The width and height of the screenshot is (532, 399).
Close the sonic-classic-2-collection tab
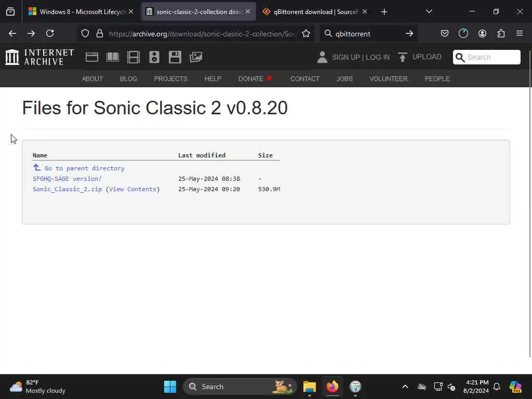248,12
